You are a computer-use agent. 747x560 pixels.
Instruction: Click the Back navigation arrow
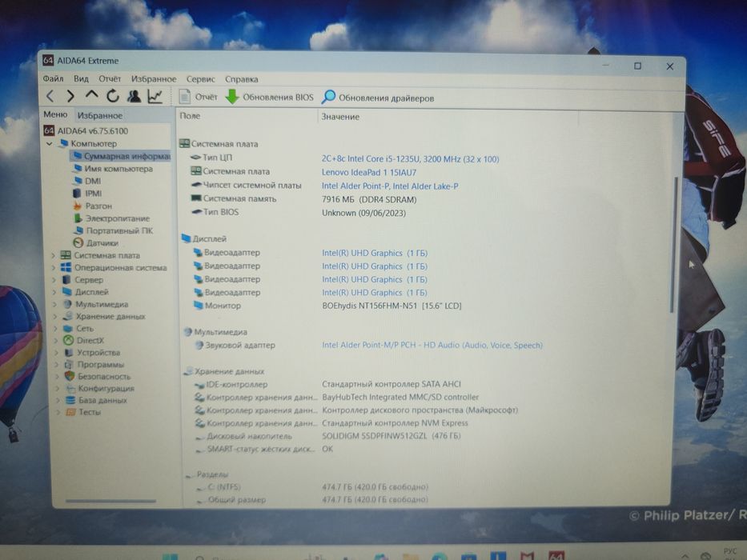50,96
